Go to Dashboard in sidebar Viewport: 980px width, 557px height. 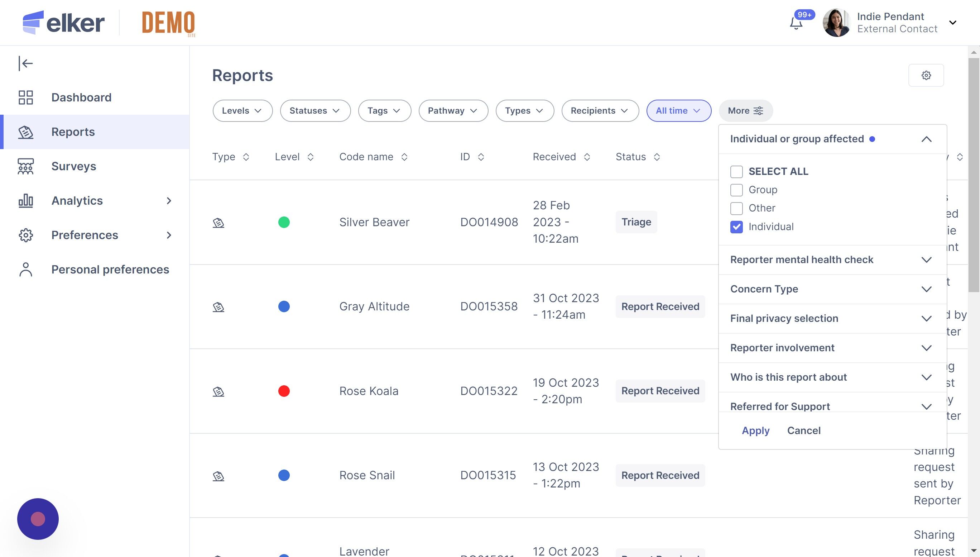[81, 97]
